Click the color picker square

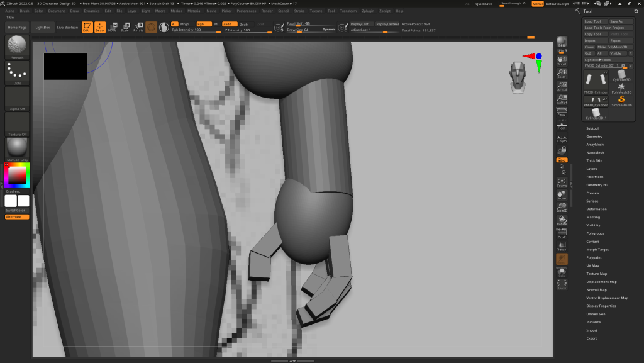tap(17, 176)
